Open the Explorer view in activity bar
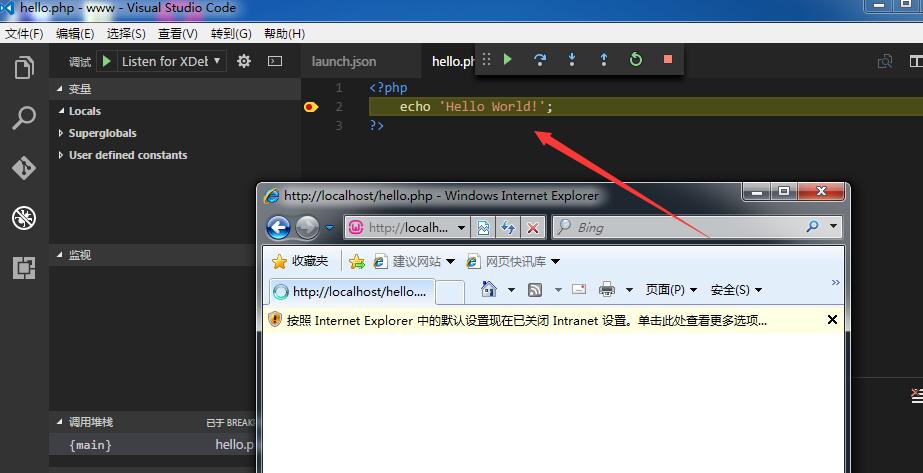 click(x=24, y=68)
